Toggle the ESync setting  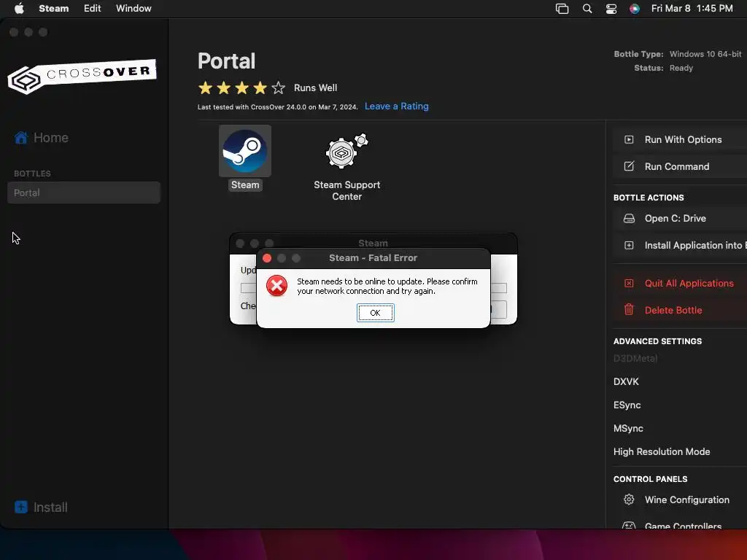pyautogui.click(x=627, y=405)
